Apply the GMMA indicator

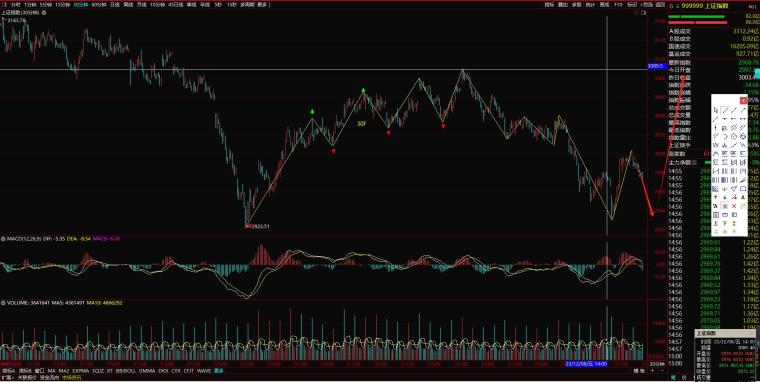point(147,371)
